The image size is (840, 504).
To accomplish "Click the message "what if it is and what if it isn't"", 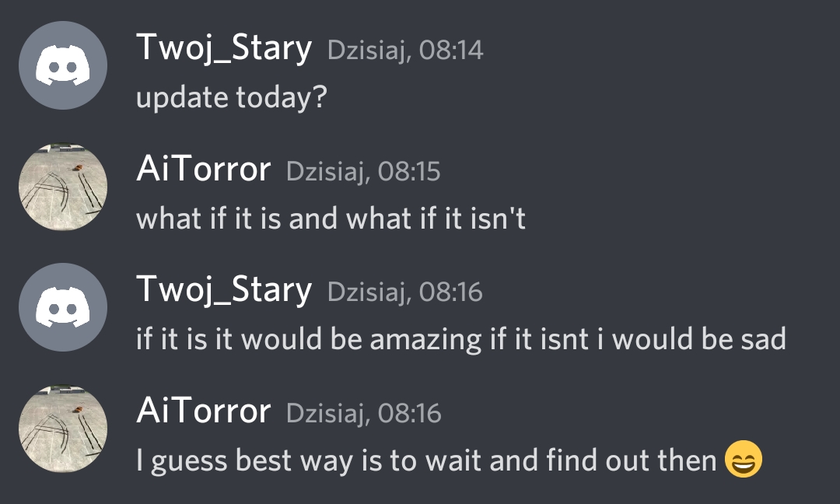I will pos(331,219).
